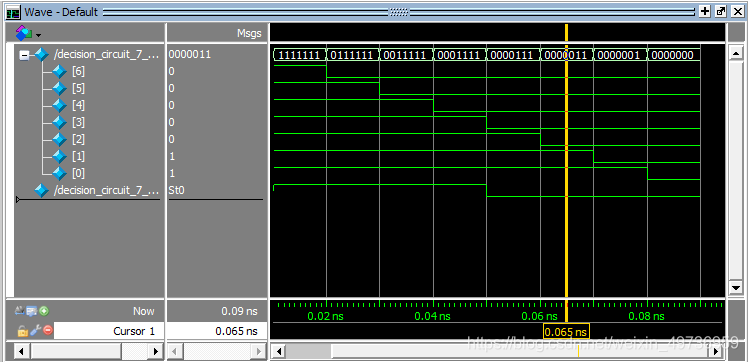Image resolution: width=749 pixels, height=362 pixels.
Task: Open cursor properties wrench icon
Action: pyautogui.click(x=35, y=330)
